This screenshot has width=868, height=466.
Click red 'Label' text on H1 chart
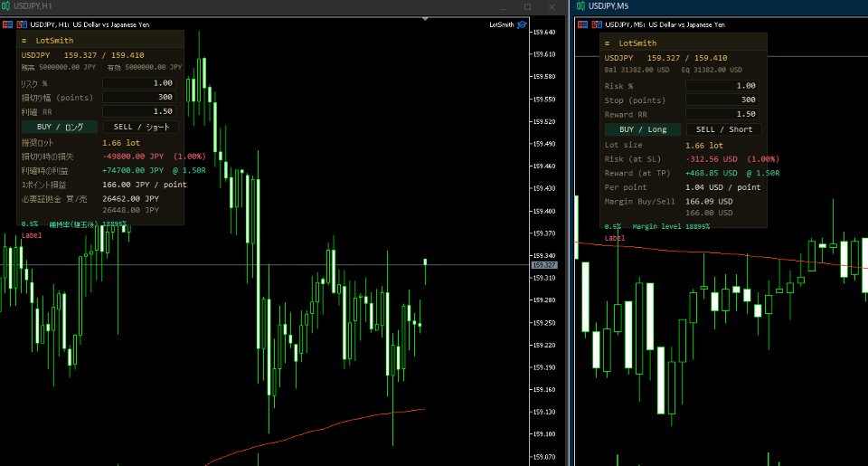tap(32, 235)
